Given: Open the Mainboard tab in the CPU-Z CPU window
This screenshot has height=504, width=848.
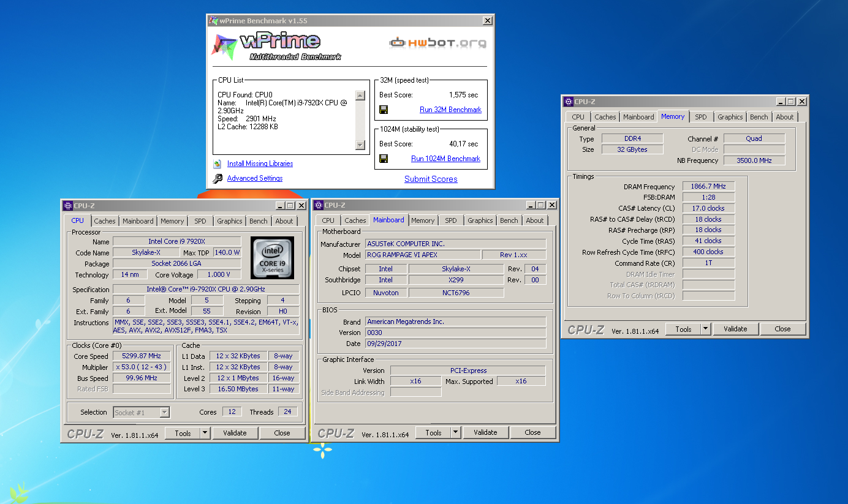Looking at the screenshot, I should (x=138, y=221).
